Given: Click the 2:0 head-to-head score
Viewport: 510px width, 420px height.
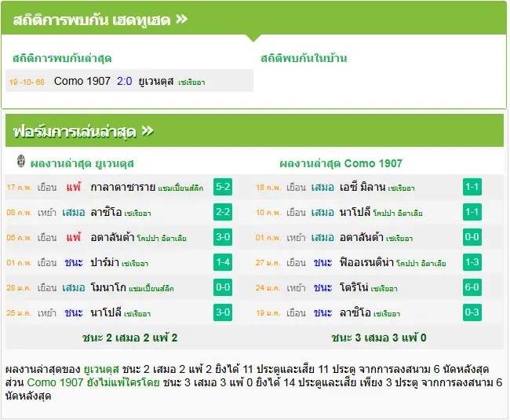Looking at the screenshot, I should 125,81.
